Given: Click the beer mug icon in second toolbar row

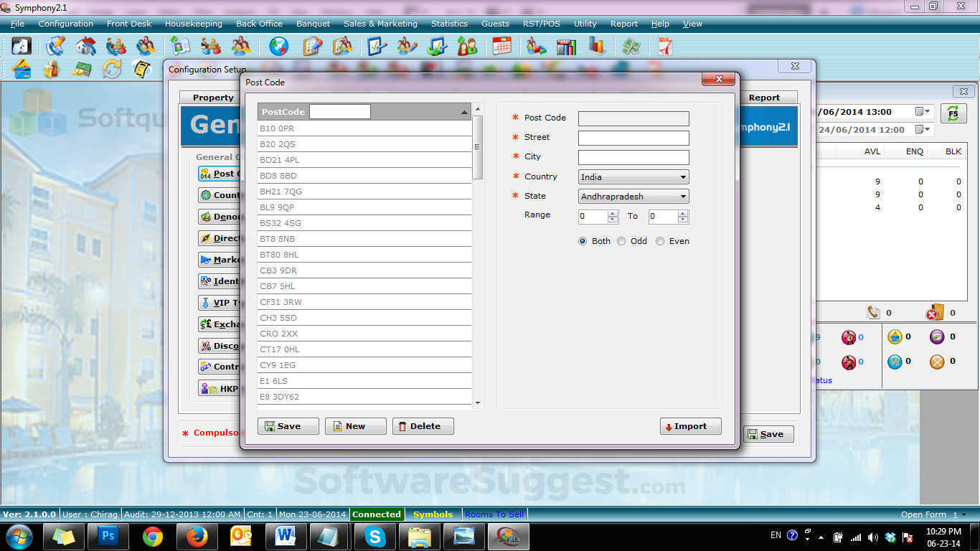Looking at the screenshot, I should coord(51,70).
